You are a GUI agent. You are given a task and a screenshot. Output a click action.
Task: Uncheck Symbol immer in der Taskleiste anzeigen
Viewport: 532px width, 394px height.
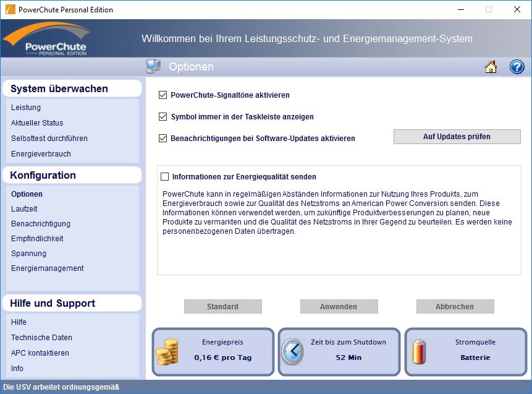point(163,117)
